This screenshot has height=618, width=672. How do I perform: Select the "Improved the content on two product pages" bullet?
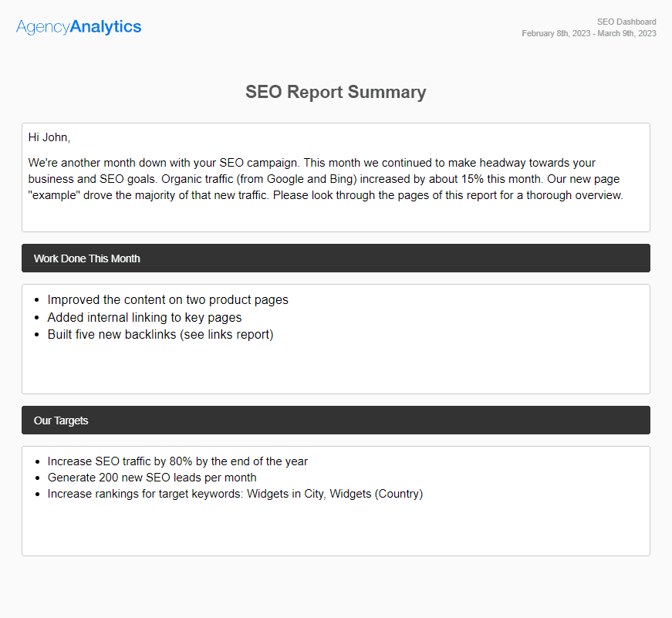tap(167, 299)
